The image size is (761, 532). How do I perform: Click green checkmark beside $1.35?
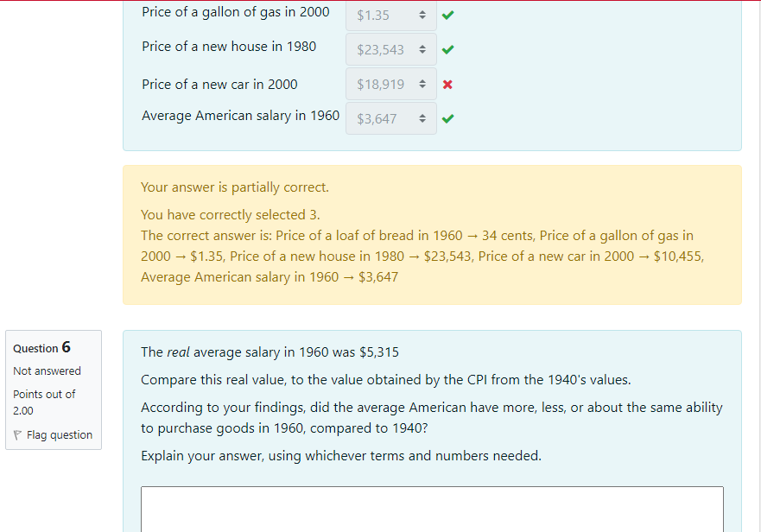[448, 15]
